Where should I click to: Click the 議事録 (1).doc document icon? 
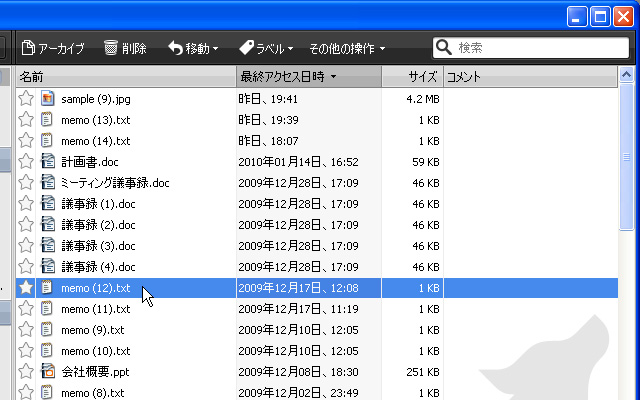48,203
